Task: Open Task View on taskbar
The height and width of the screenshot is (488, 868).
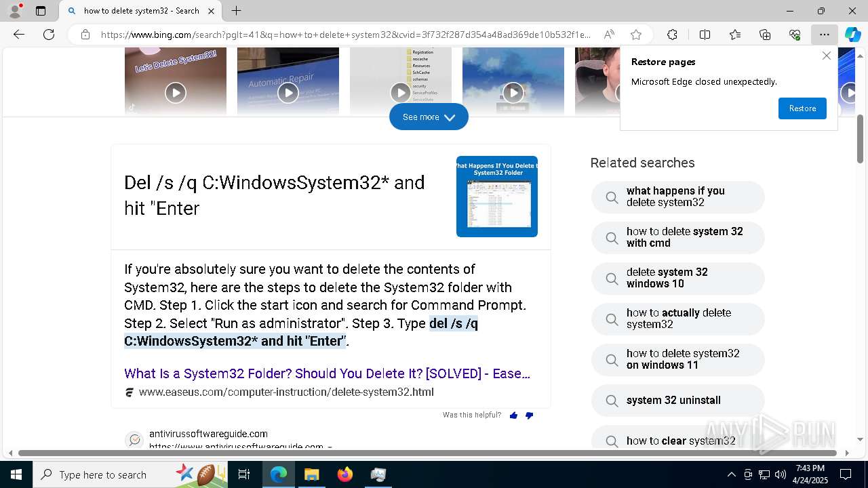Action: pyautogui.click(x=244, y=474)
